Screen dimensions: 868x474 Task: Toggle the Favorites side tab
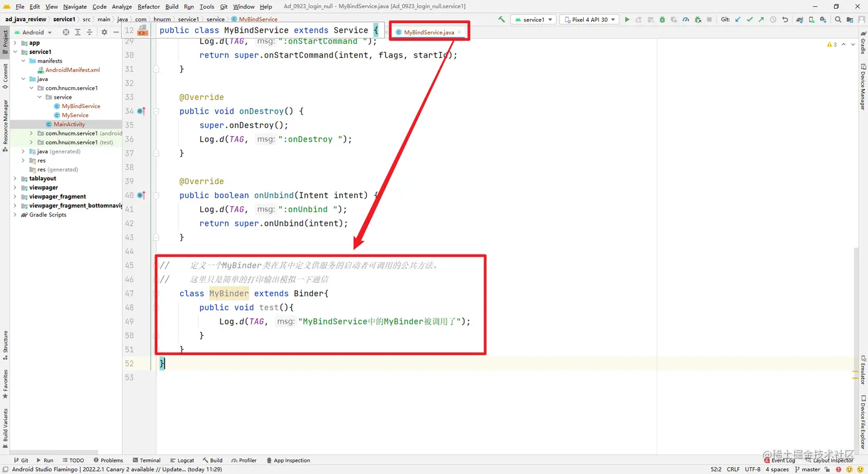[5, 384]
